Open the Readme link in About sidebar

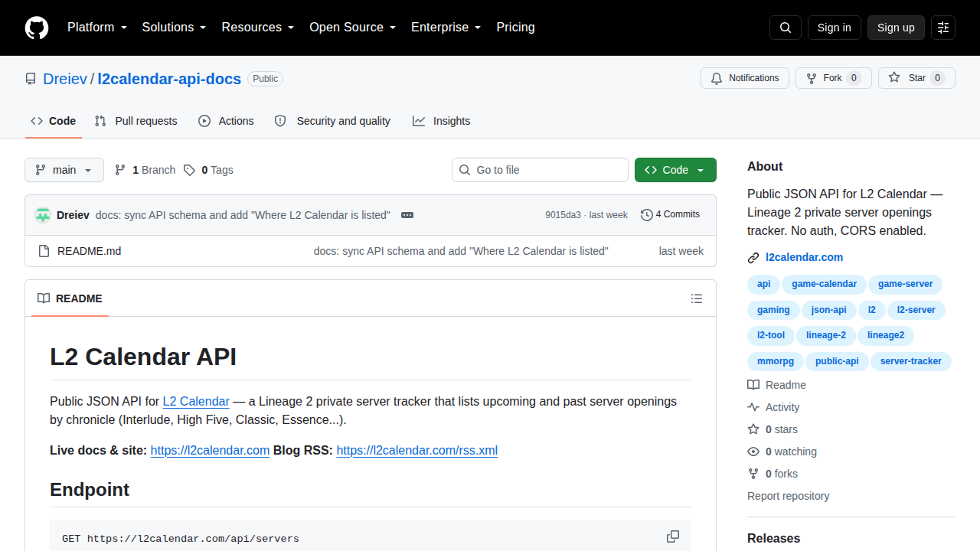(776, 385)
